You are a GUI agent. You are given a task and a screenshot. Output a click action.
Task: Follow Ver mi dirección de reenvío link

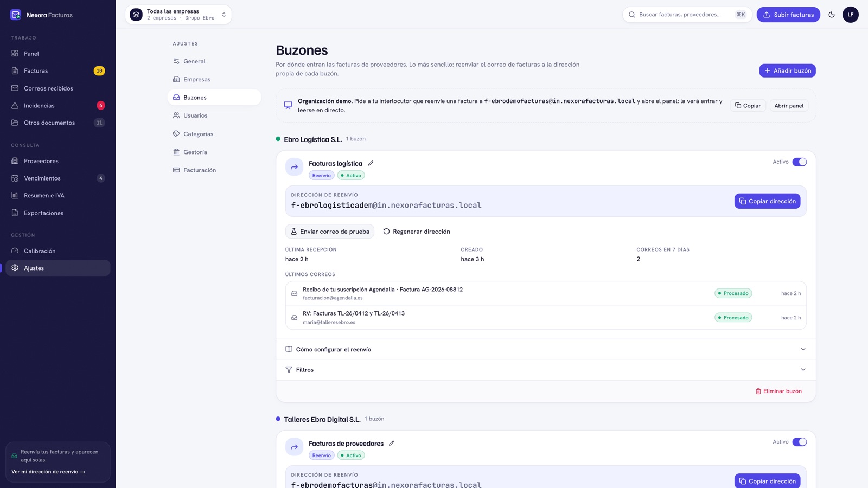(48, 472)
